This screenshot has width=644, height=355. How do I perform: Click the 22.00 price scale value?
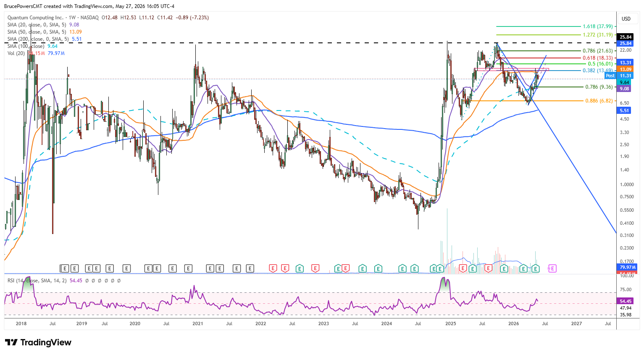click(626, 50)
